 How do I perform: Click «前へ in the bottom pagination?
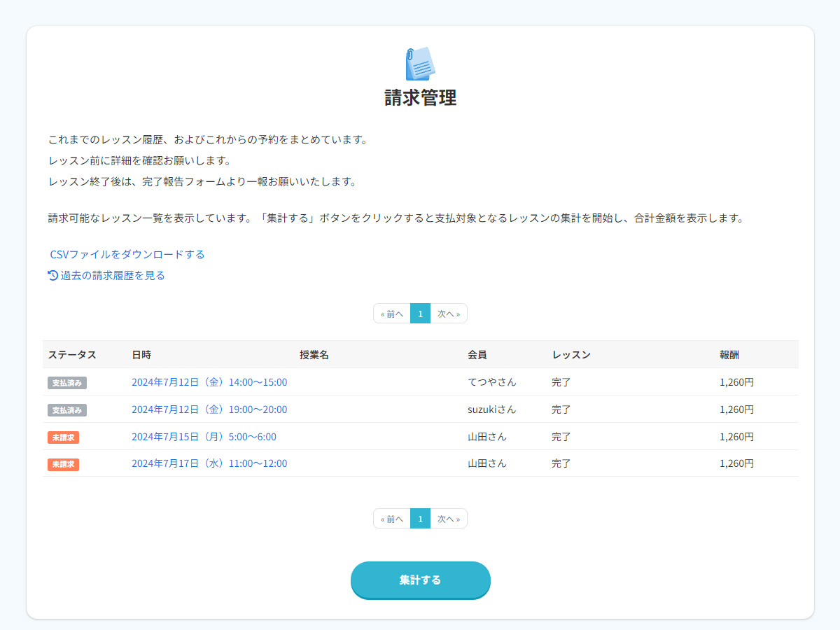(x=391, y=518)
